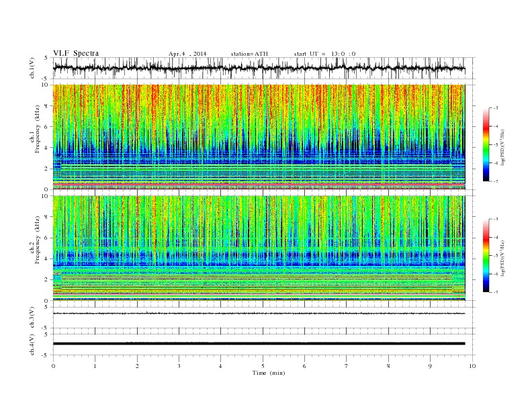Click the "ch.3(V)" axis label
Image resolution: width=532 pixels, height=411 pixels.
(x=32, y=318)
